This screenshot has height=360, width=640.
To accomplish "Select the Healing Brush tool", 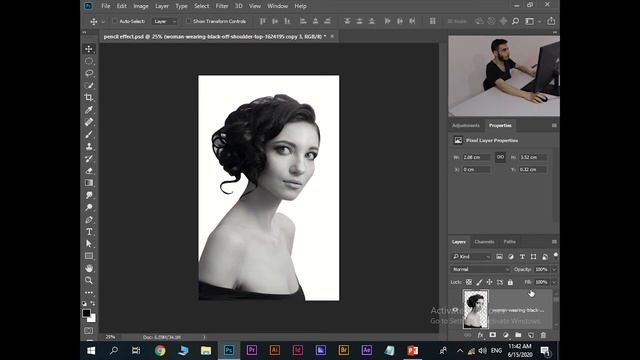I will pyautogui.click(x=89, y=122).
